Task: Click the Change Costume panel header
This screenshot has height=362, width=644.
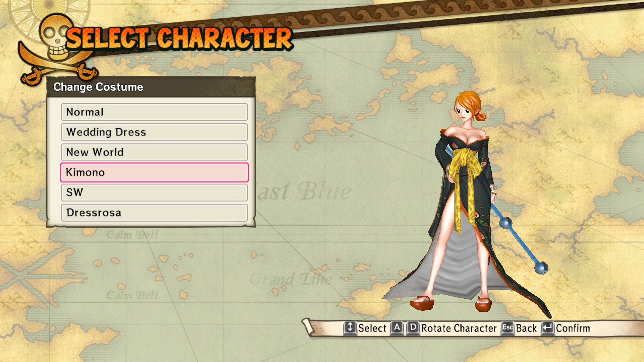Action: pyautogui.click(x=151, y=87)
